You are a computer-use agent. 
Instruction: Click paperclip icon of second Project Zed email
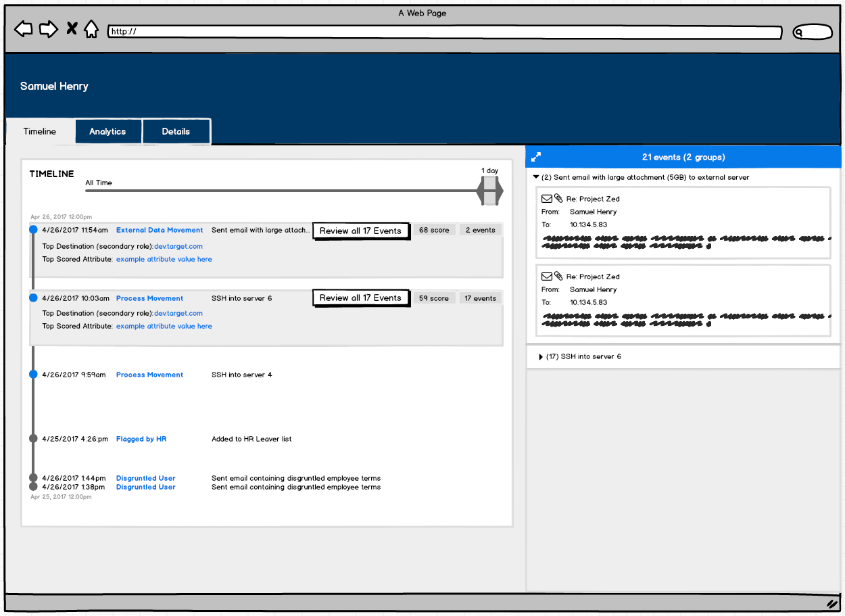click(558, 277)
